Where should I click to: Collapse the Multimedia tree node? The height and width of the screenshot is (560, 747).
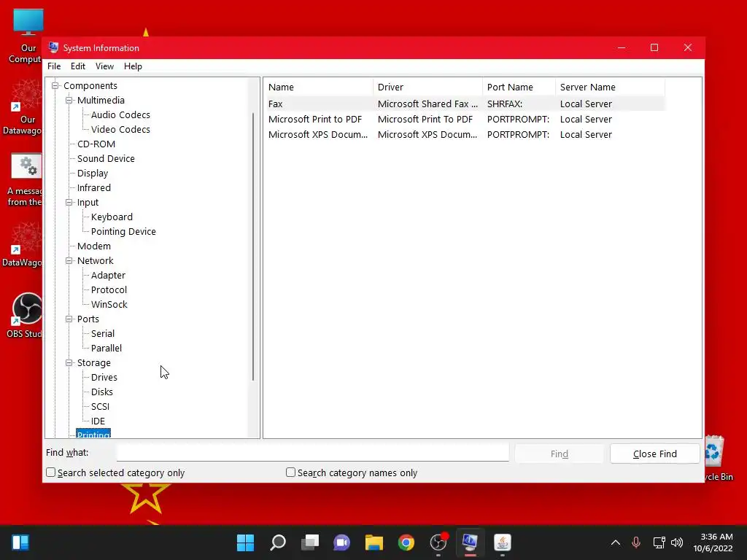pyautogui.click(x=69, y=101)
